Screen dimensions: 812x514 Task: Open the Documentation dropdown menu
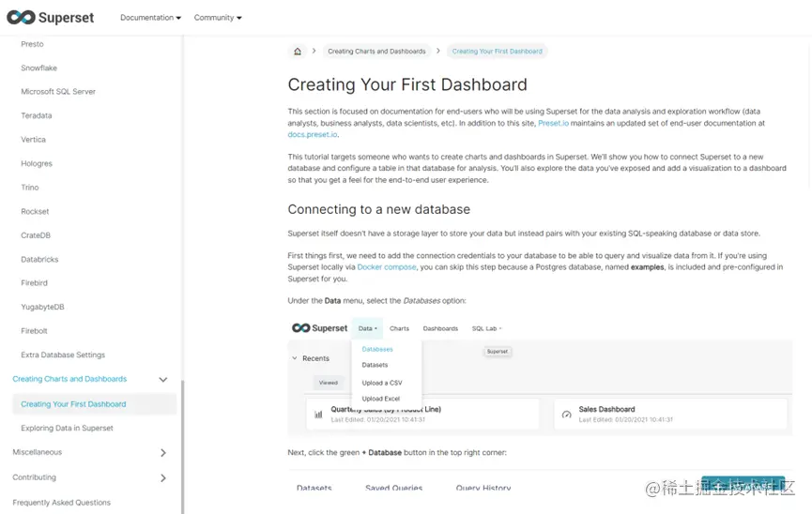(151, 18)
